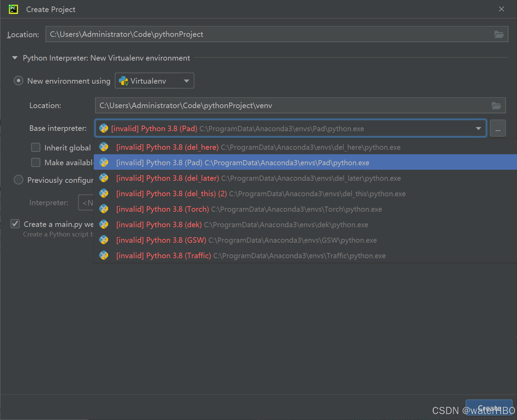Click the Python icon beside Traffic entry
The height and width of the screenshot is (420, 517).
104,255
